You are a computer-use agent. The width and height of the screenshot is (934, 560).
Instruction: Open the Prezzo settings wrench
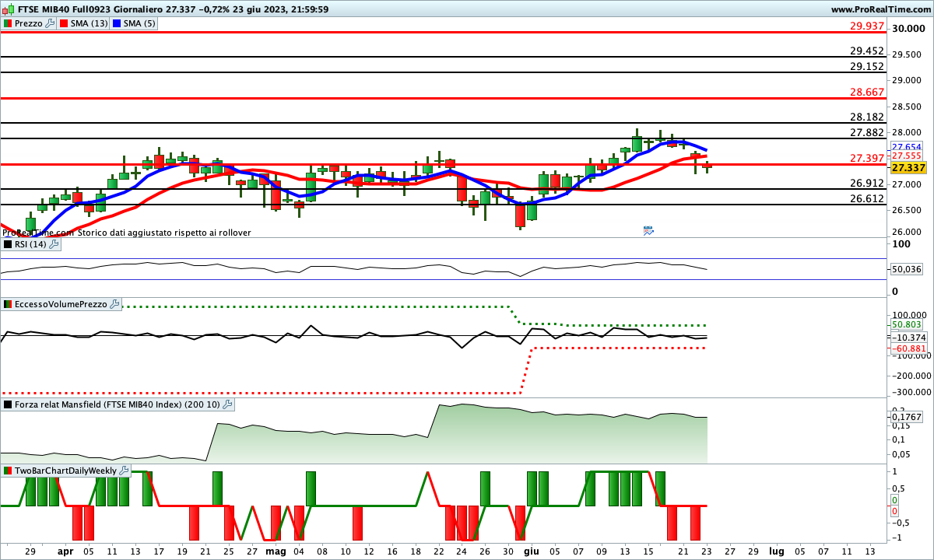(x=51, y=23)
